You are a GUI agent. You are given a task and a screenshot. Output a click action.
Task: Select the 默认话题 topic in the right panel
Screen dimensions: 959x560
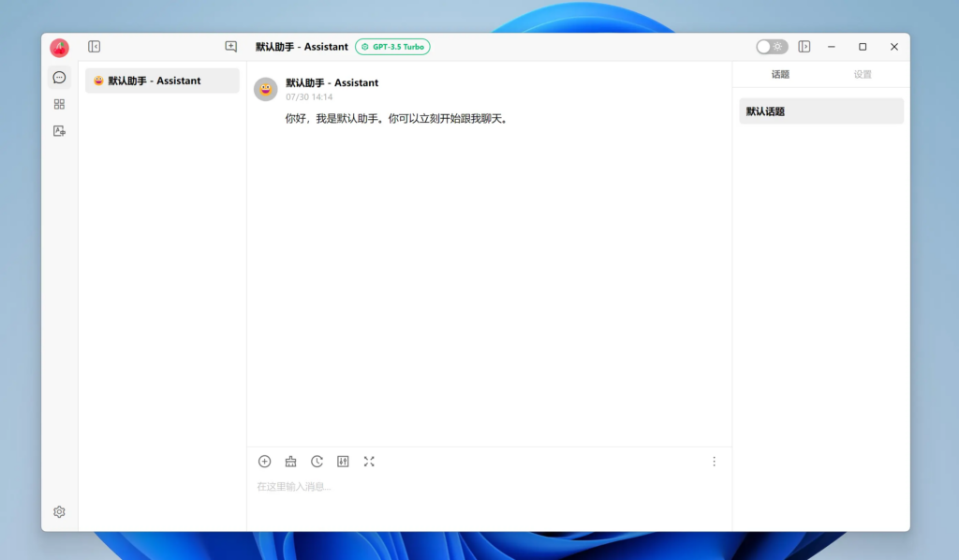[x=820, y=111]
